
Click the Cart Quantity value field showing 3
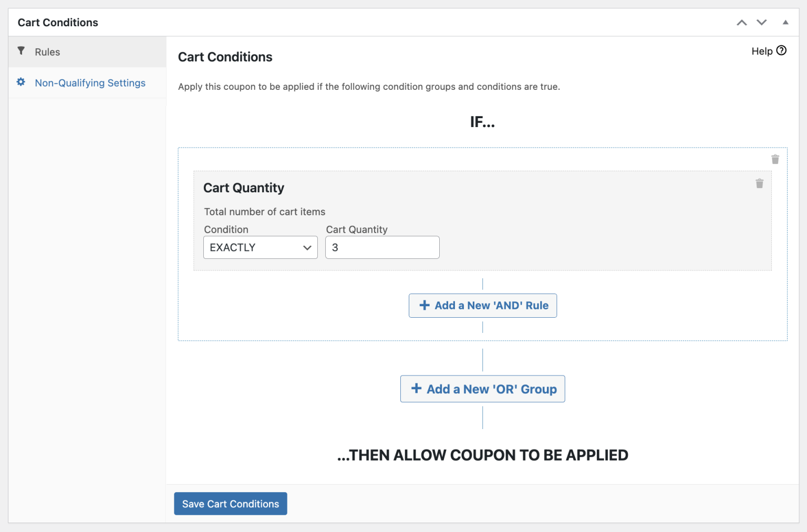382,247
